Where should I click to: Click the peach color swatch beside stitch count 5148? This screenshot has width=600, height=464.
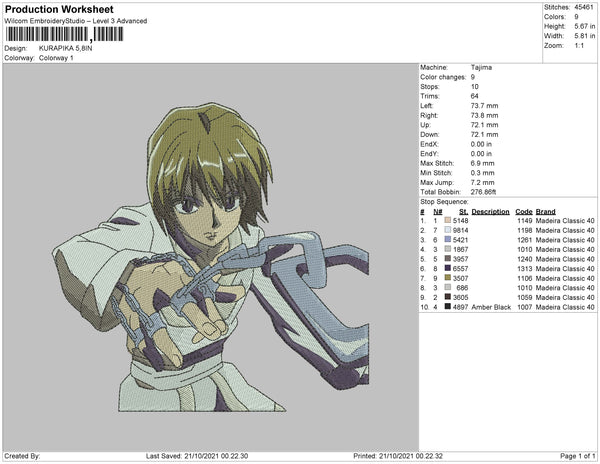(447, 221)
